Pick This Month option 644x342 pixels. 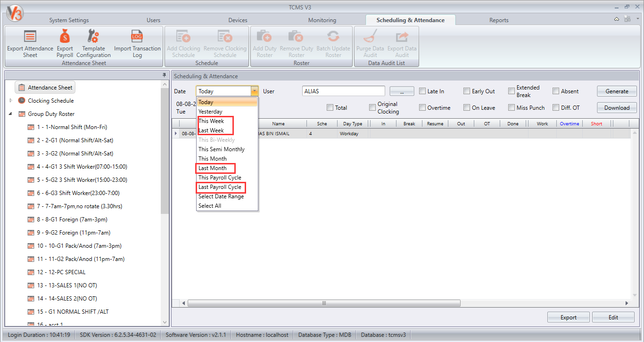(x=227, y=159)
